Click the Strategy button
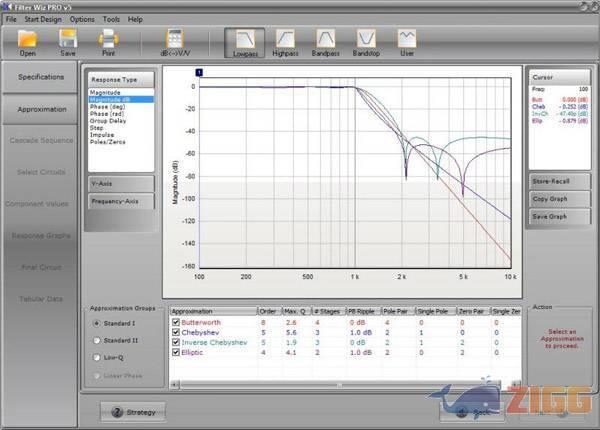600x430 pixels. click(x=133, y=411)
